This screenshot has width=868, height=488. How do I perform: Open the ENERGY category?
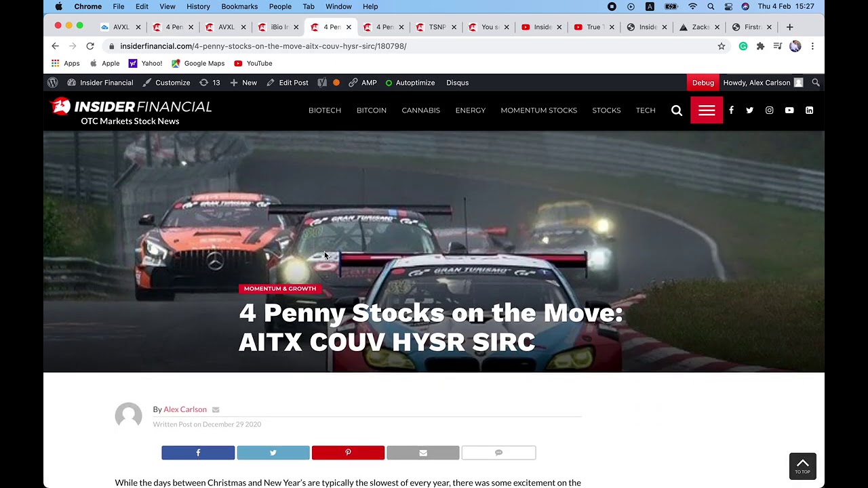click(471, 110)
